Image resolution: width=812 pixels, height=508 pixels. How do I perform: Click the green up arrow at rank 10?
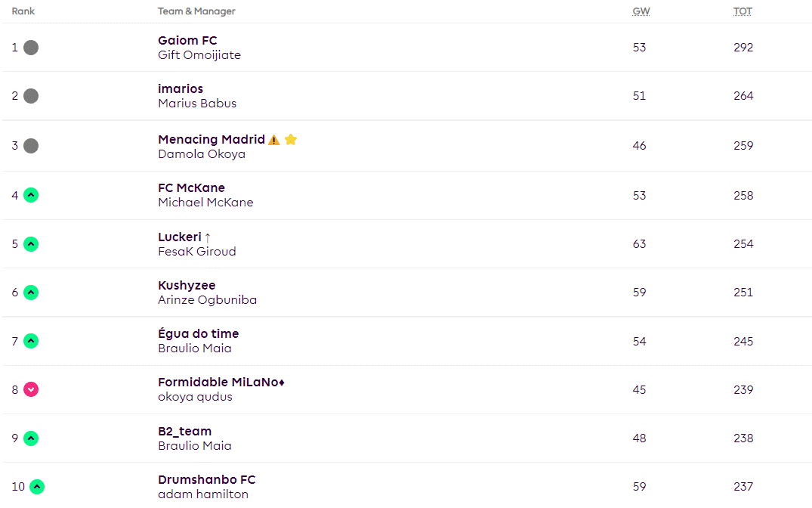(37, 487)
